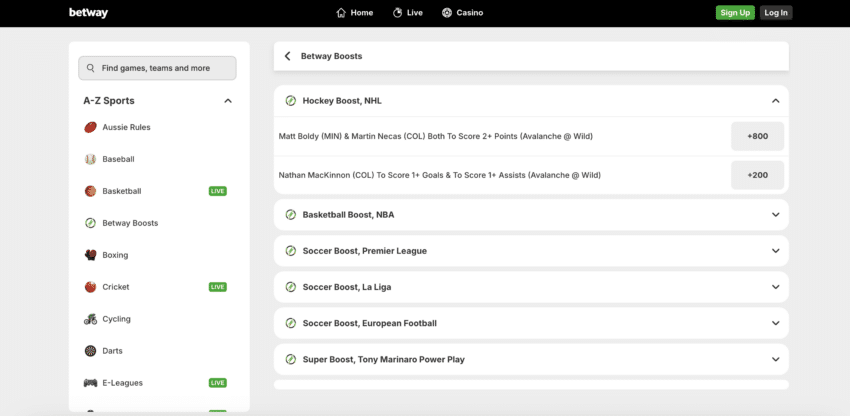Click the "Boxing" label
The height and width of the screenshot is (416, 850).
[115, 255]
